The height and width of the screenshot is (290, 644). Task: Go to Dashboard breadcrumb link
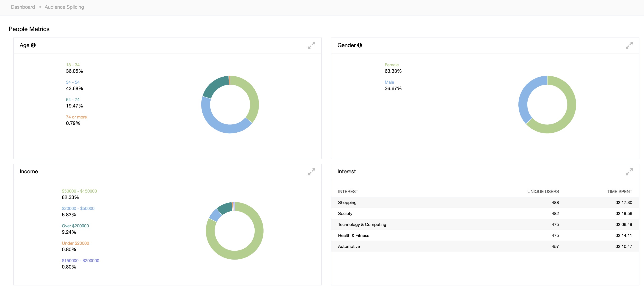(x=23, y=7)
